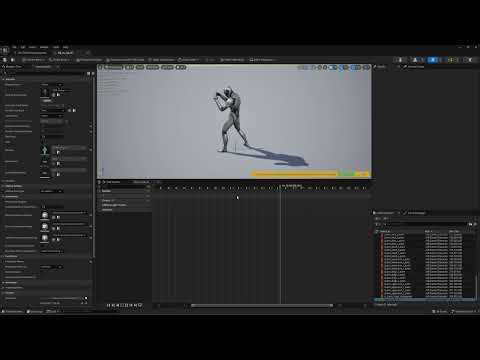This screenshot has width=480, height=360.
Task: Switch to Skeletal Mesh editor mode
Action: pos(415,60)
